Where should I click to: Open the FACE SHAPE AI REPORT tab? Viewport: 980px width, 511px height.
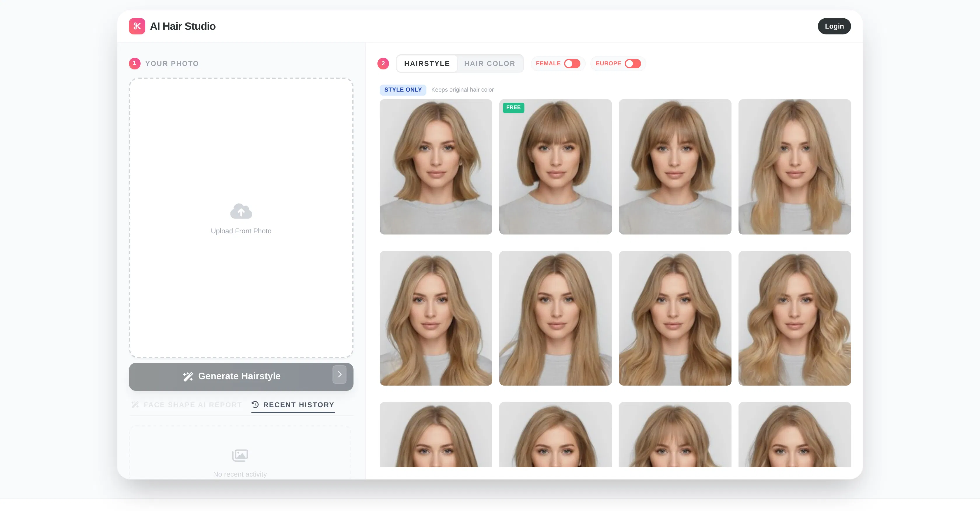point(192,405)
